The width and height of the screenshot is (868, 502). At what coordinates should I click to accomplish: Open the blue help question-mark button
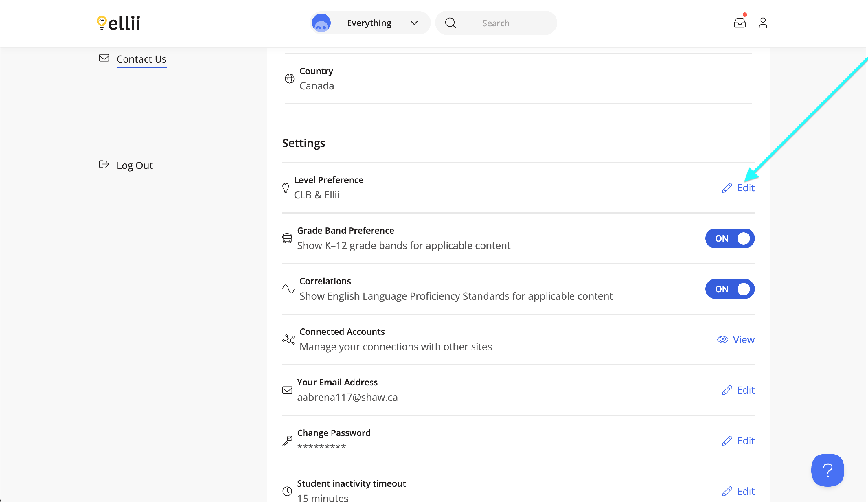point(827,470)
